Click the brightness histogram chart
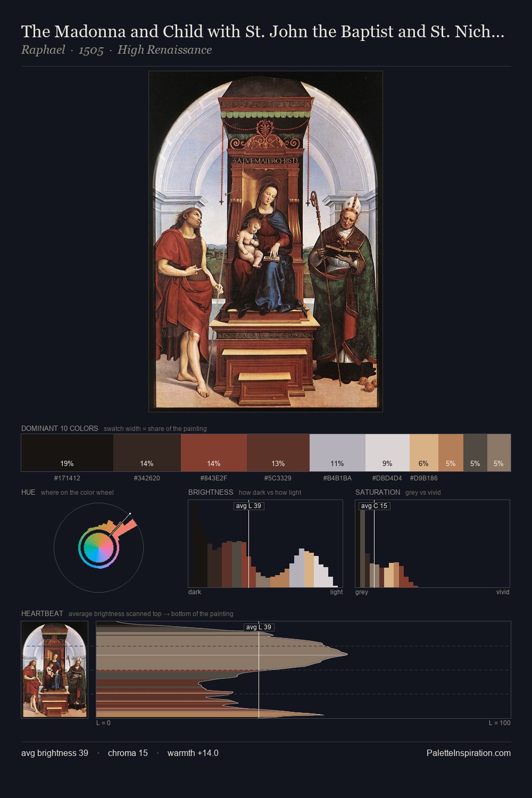The height and width of the screenshot is (798, 532). tap(265, 544)
